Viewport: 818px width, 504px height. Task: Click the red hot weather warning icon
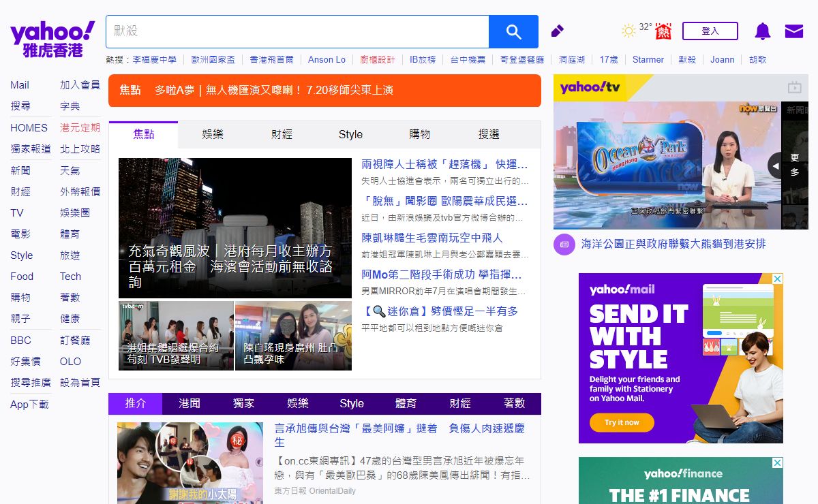[663, 31]
